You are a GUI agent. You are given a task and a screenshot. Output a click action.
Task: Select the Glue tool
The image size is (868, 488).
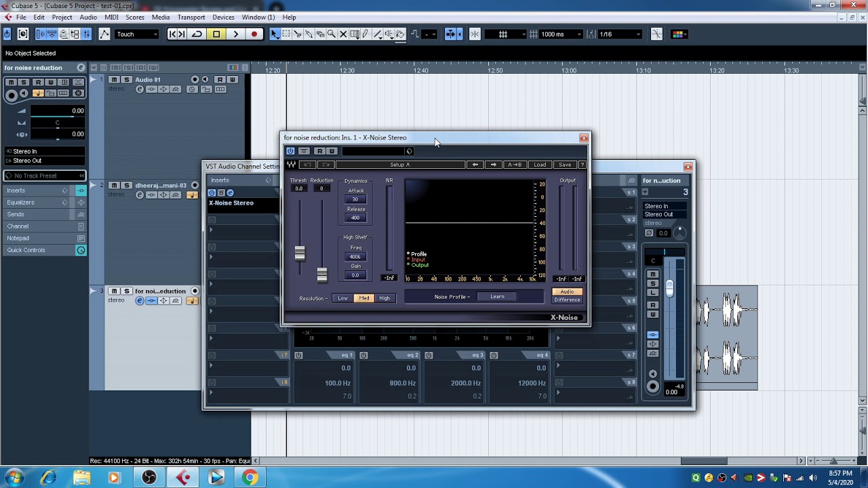pyautogui.click(x=309, y=34)
